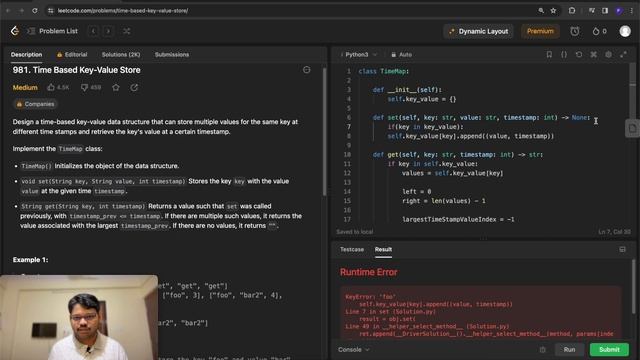Switch to the Testcase tab

click(352, 249)
